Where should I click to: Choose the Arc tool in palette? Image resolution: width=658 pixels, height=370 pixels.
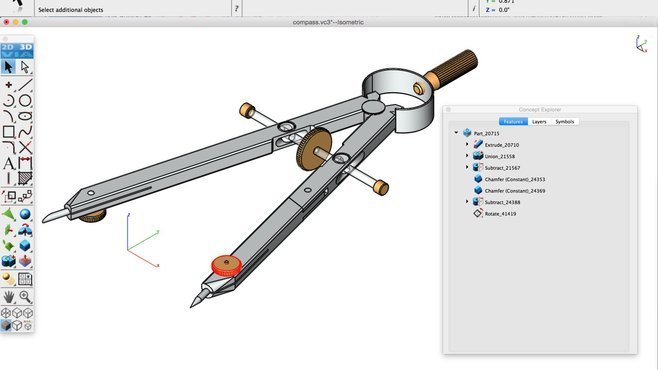(x=8, y=101)
